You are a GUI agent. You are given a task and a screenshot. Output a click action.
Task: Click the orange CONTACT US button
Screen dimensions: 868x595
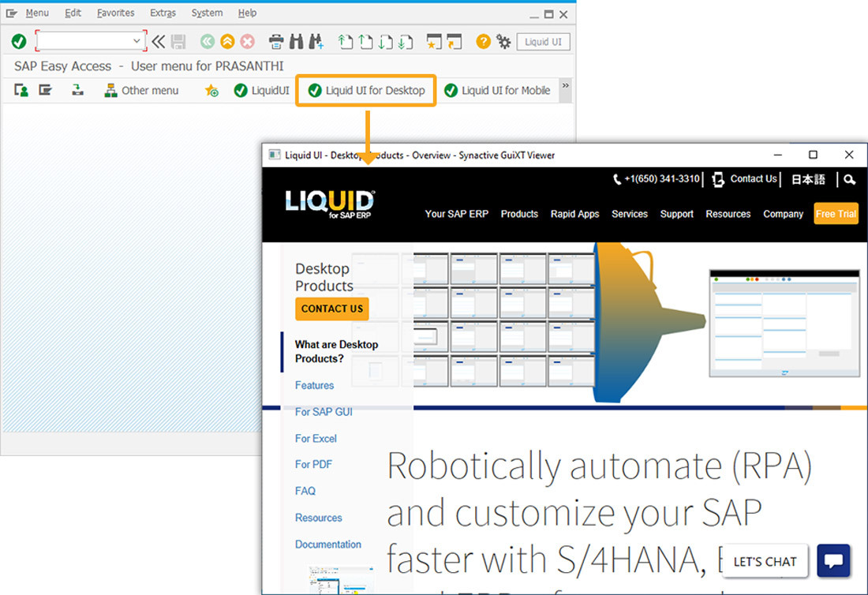332,309
